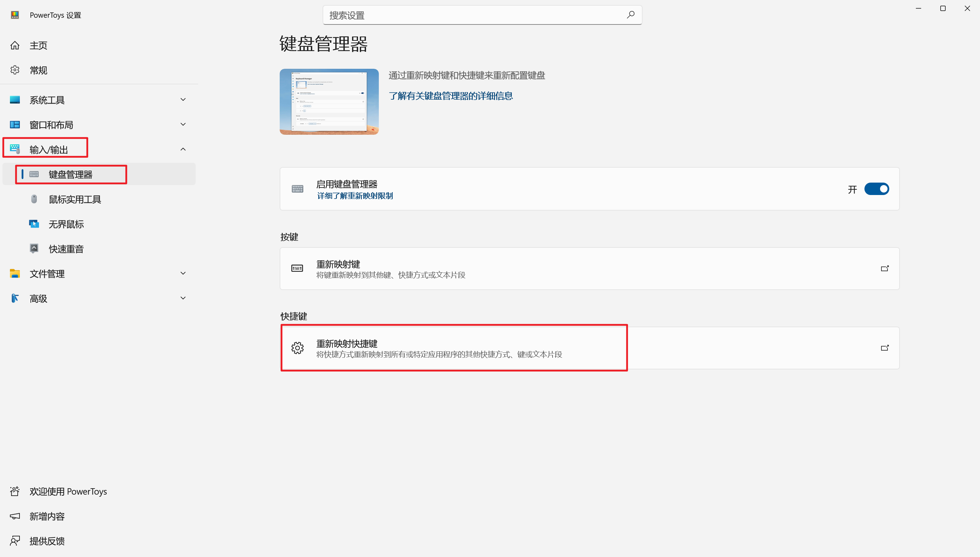Image resolution: width=980 pixels, height=557 pixels.
Task: Open 详细了解重新映射限制 link
Action: pyautogui.click(x=354, y=196)
